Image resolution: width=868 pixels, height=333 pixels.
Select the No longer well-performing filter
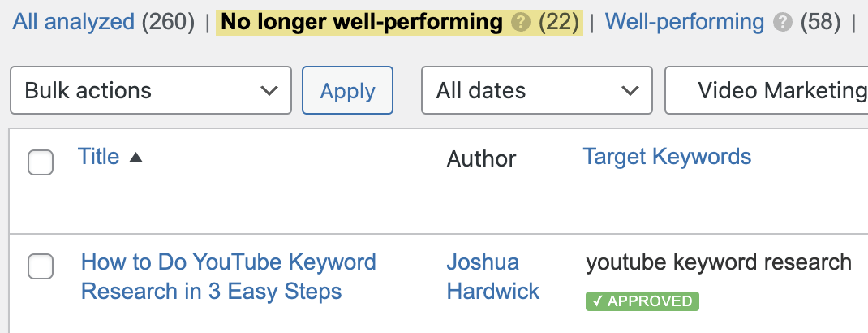tap(362, 23)
